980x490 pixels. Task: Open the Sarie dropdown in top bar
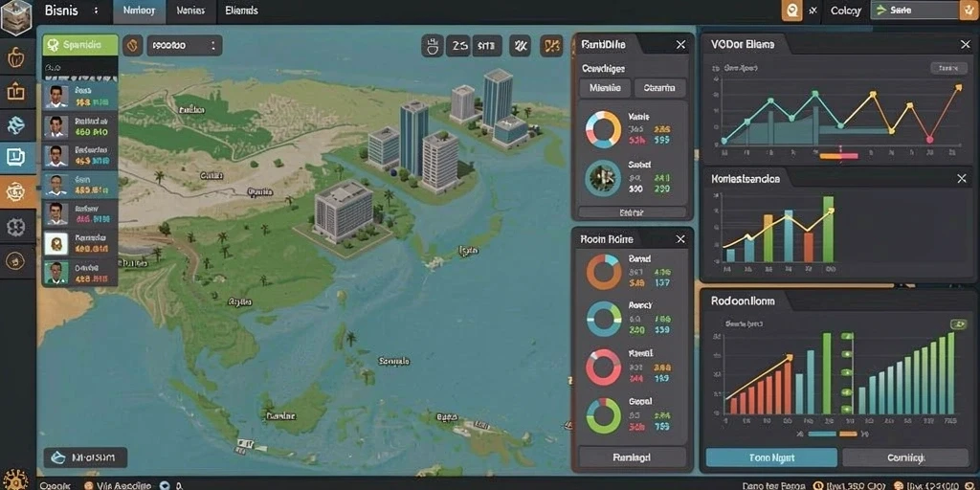(x=914, y=10)
